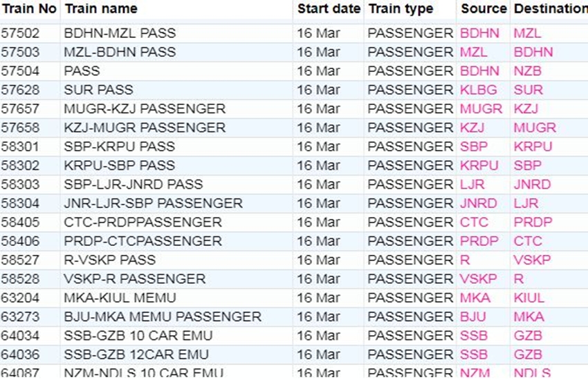
Task: Click the Train type column header
Action: 401,9
